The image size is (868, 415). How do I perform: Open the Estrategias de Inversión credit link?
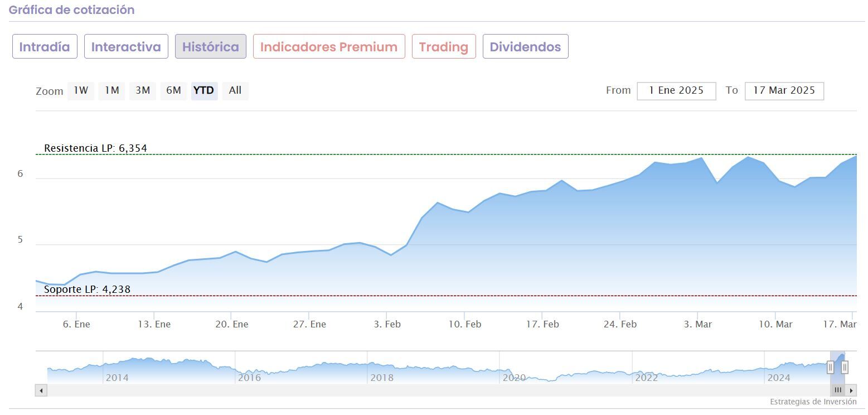813,402
